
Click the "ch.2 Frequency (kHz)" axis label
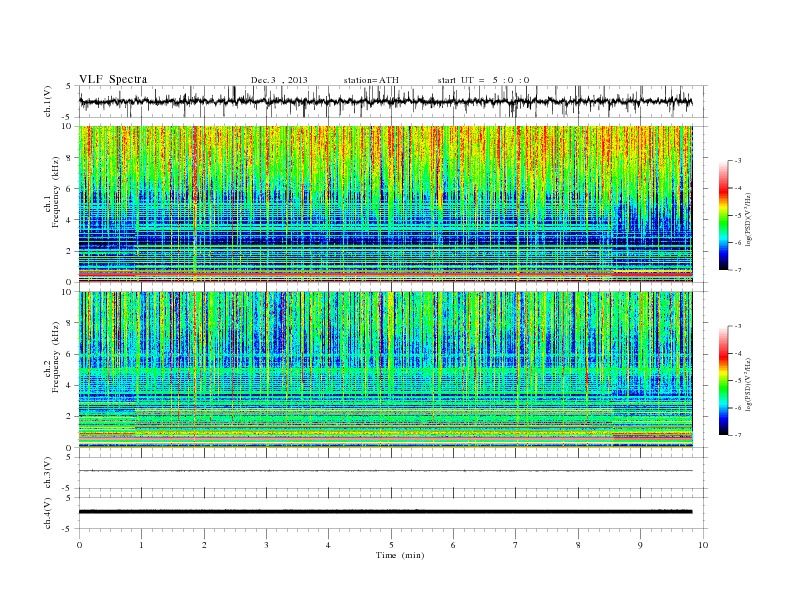click(52, 357)
